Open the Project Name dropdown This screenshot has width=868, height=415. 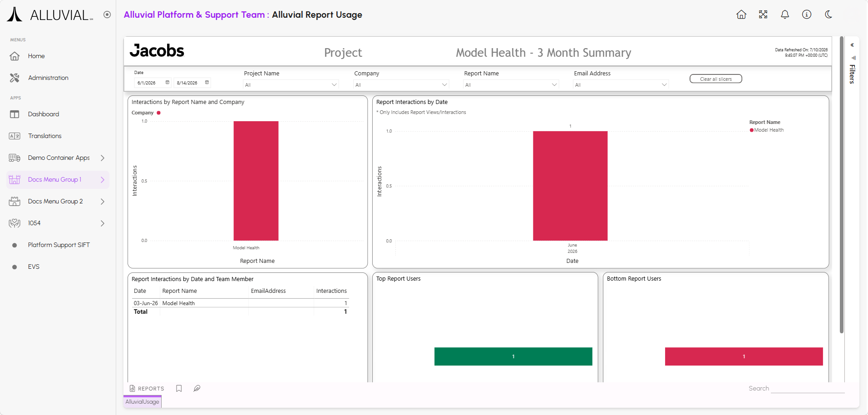tap(291, 84)
